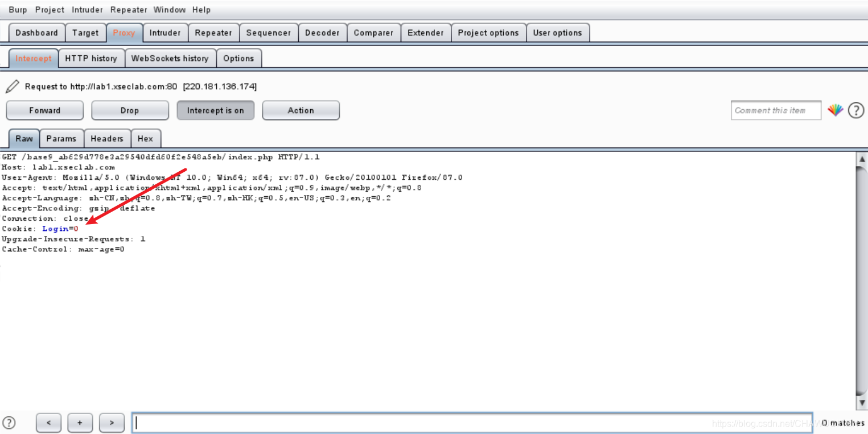Click the User-Agent header line
Screen dimensions: 868x434
[x=232, y=177]
